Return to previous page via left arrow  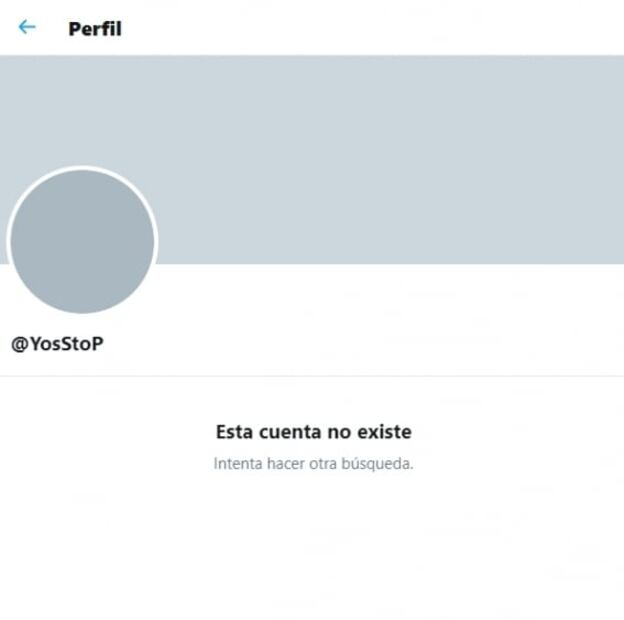tap(27, 27)
